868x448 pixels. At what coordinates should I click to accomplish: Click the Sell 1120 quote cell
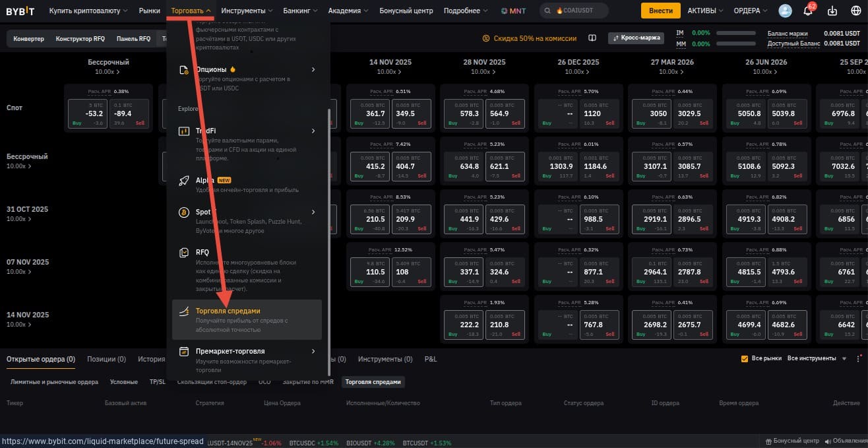(x=599, y=113)
